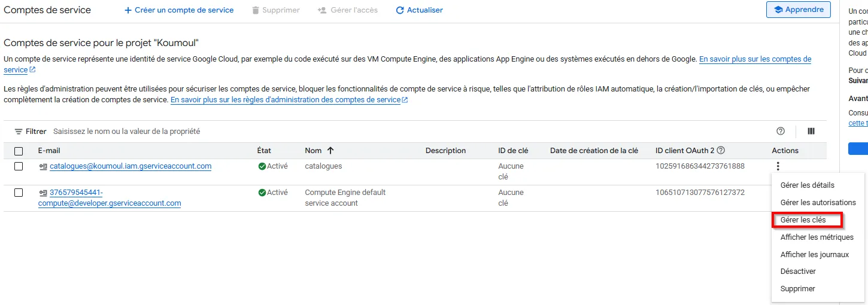Select Afficher les métriques menu item

[817, 237]
